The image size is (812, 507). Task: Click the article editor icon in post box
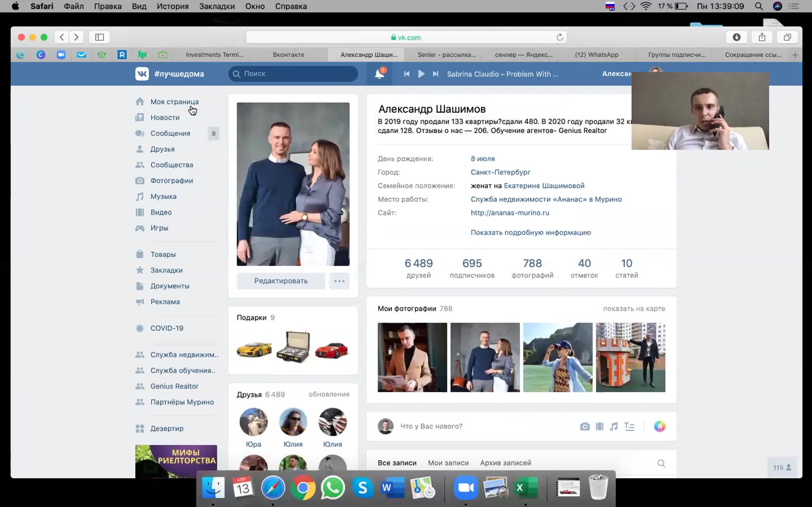click(x=629, y=426)
